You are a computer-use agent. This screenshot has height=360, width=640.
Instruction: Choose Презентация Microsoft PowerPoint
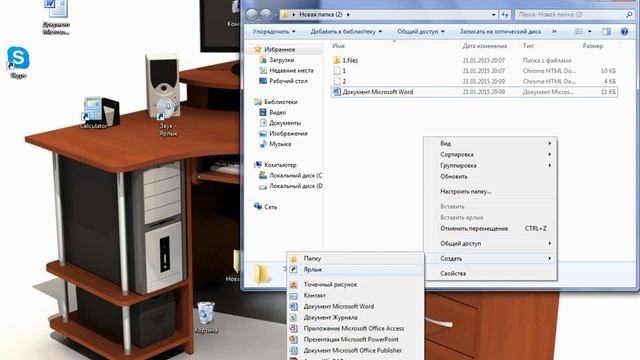355,339
